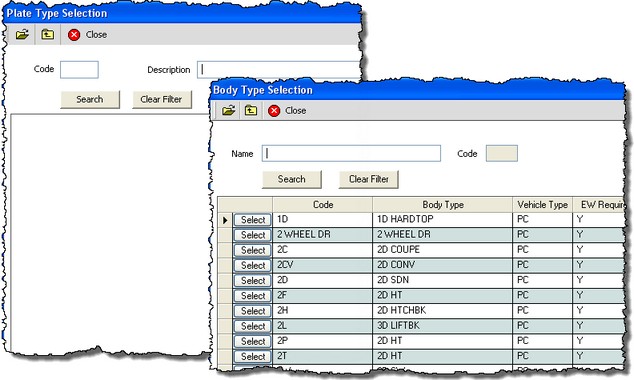This screenshot has width=634, height=380.
Task: Close the Plate Type Selection window
Action: pos(87,35)
